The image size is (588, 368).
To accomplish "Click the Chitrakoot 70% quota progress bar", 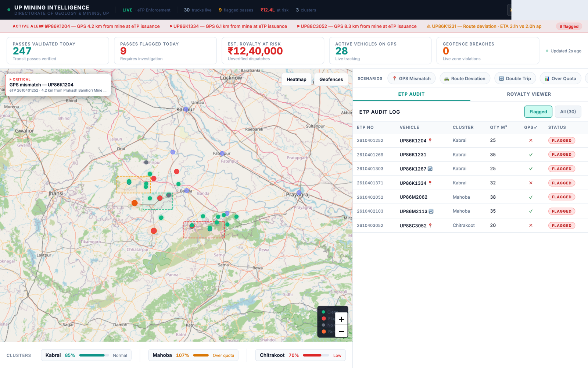I will coord(316,355).
